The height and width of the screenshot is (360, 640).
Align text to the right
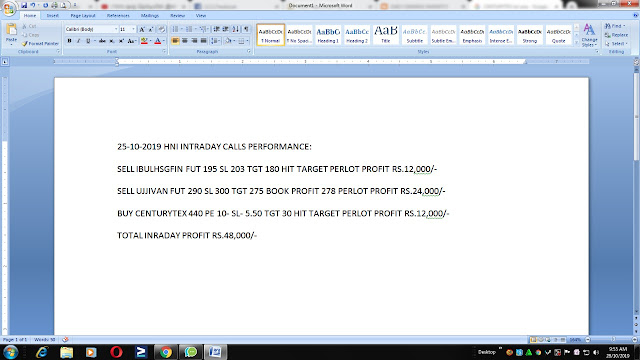(194, 41)
